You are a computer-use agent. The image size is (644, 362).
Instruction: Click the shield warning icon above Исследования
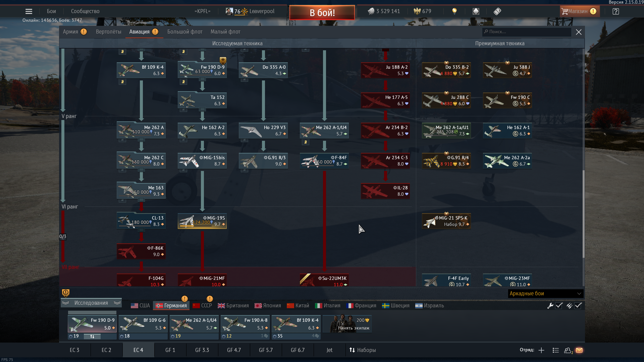tap(66, 293)
